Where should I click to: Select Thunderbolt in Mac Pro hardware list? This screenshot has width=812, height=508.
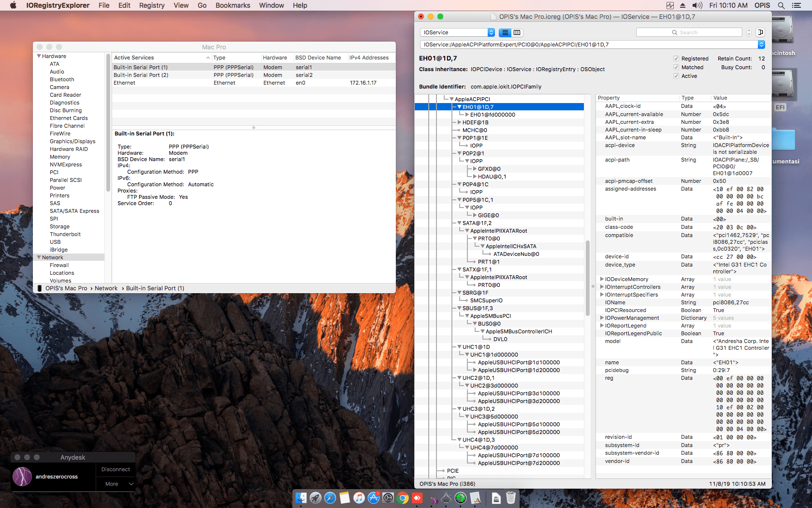(x=65, y=234)
